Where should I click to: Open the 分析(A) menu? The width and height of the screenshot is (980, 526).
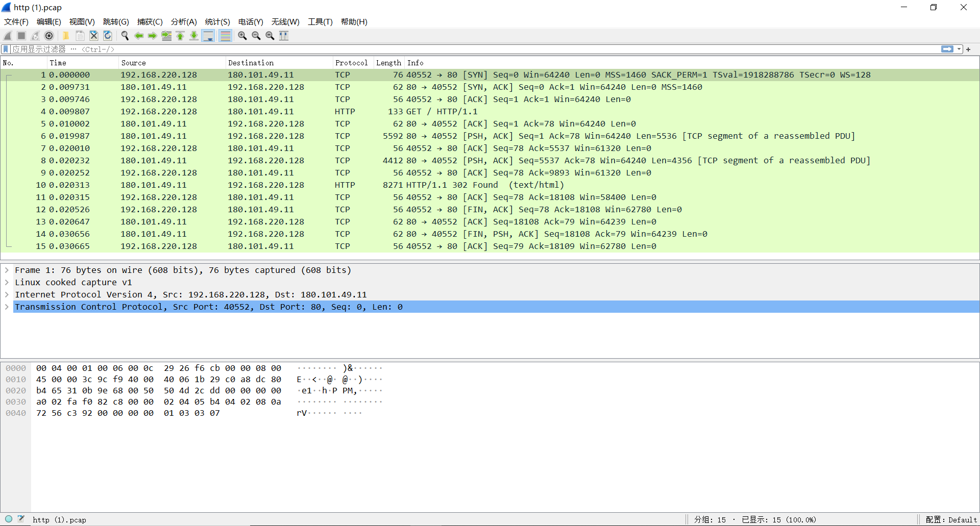184,22
